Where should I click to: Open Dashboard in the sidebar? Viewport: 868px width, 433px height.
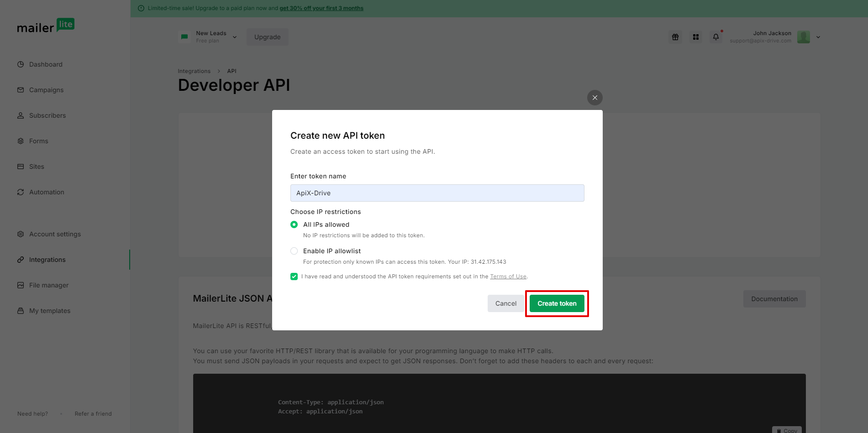46,64
